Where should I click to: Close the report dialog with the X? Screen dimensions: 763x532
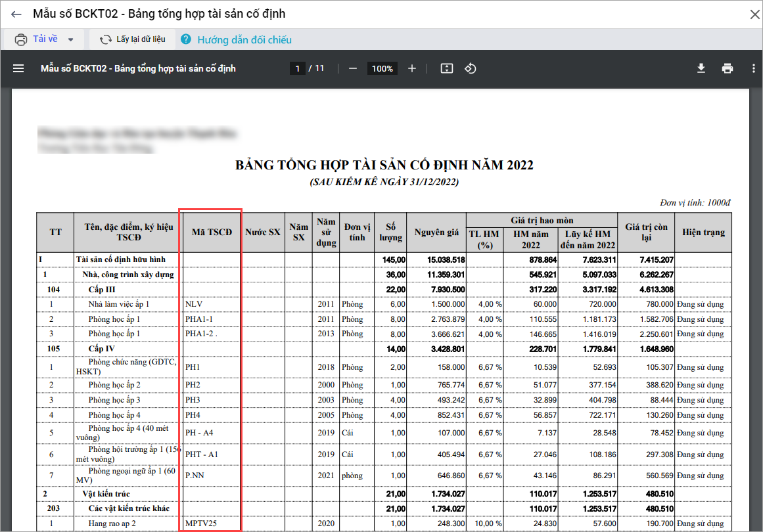(754, 14)
